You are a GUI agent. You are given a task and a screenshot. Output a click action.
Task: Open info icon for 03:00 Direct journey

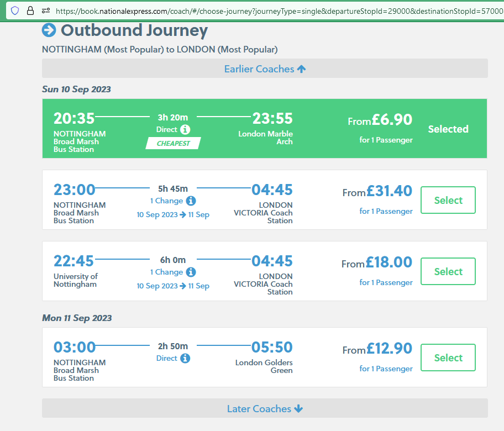pos(185,359)
